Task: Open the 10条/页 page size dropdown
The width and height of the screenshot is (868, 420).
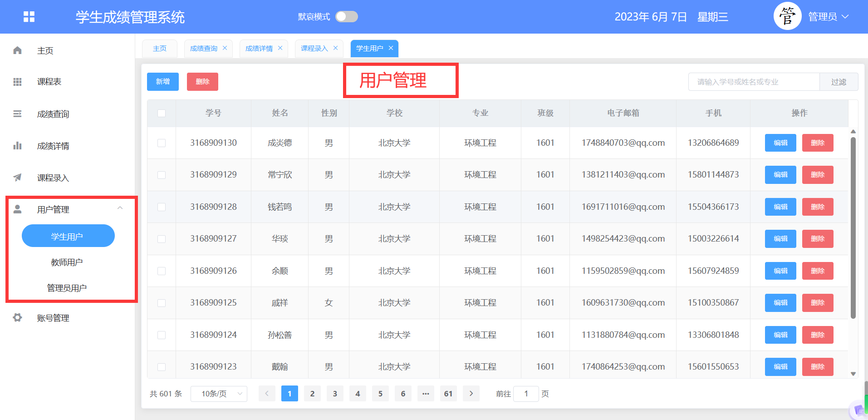Action: coord(219,394)
